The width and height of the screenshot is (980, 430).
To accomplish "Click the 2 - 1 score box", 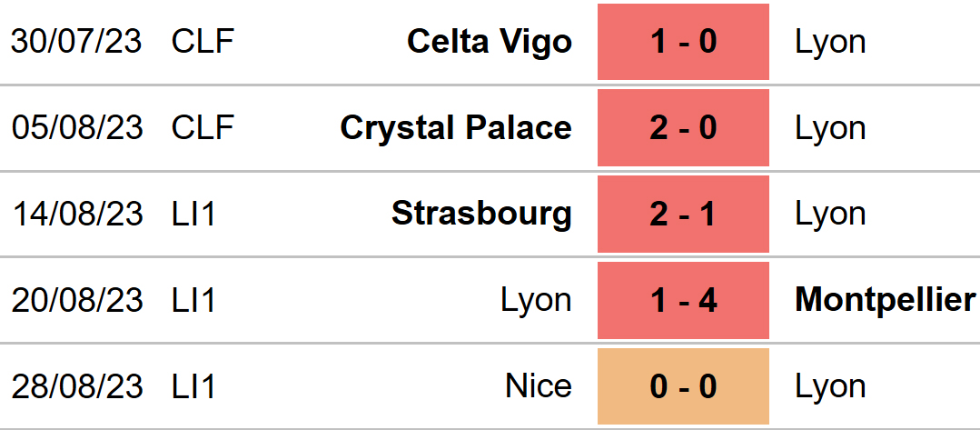I will [683, 214].
